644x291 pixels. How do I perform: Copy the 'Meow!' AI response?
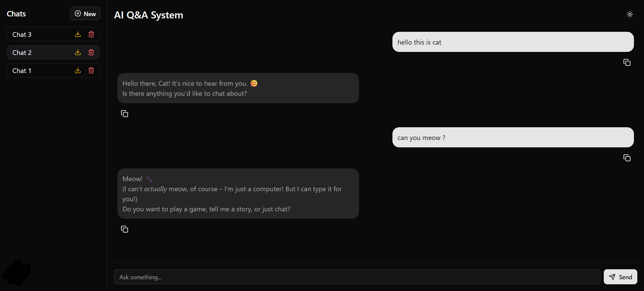pos(124,229)
